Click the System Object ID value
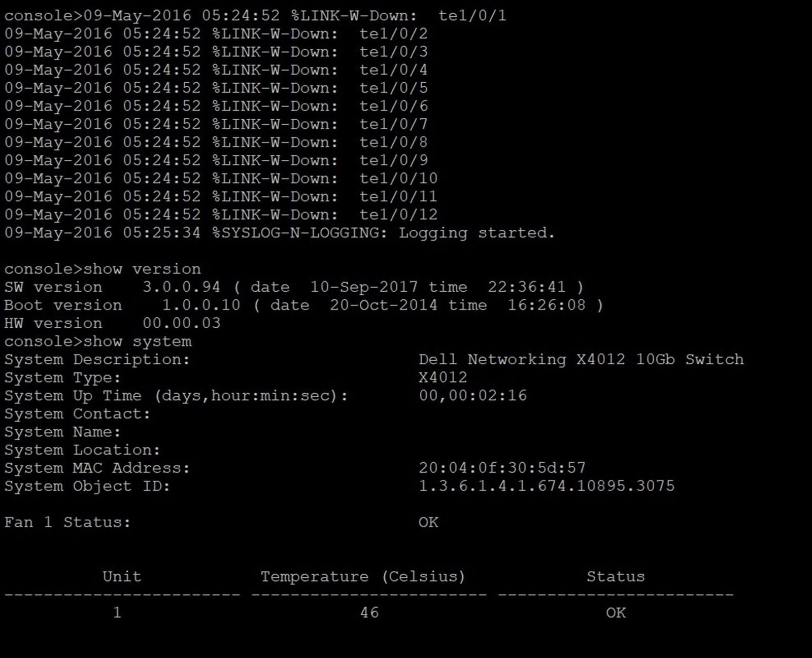 (x=547, y=486)
